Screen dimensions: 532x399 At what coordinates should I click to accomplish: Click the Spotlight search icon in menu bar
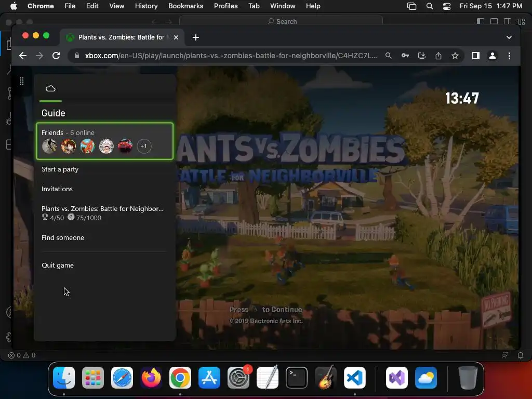click(430, 6)
